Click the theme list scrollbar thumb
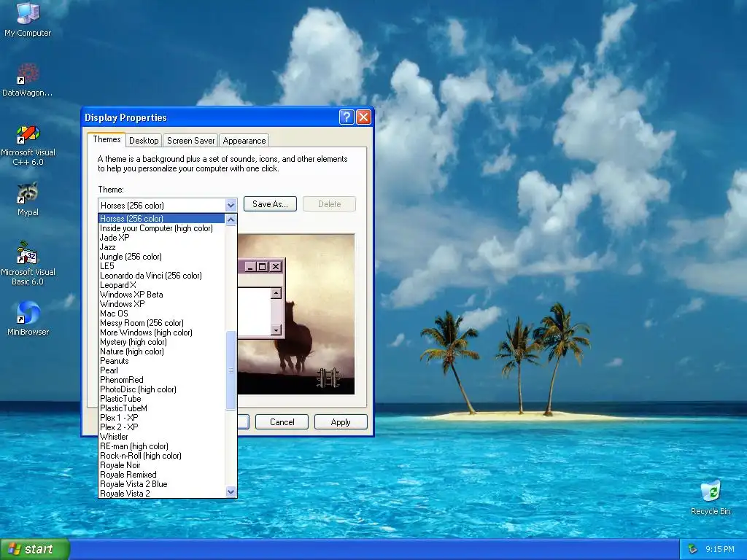 pos(231,370)
